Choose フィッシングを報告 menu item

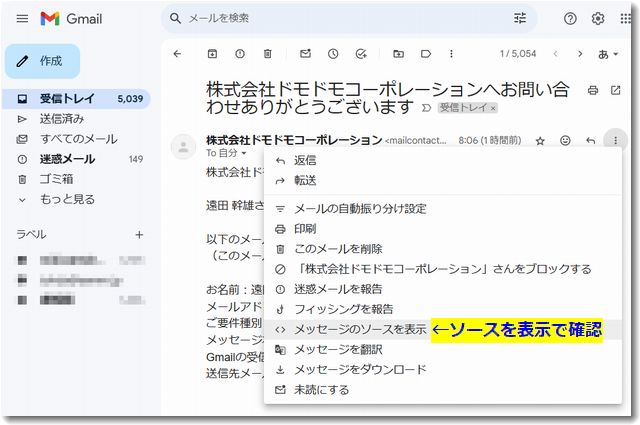(443, 309)
